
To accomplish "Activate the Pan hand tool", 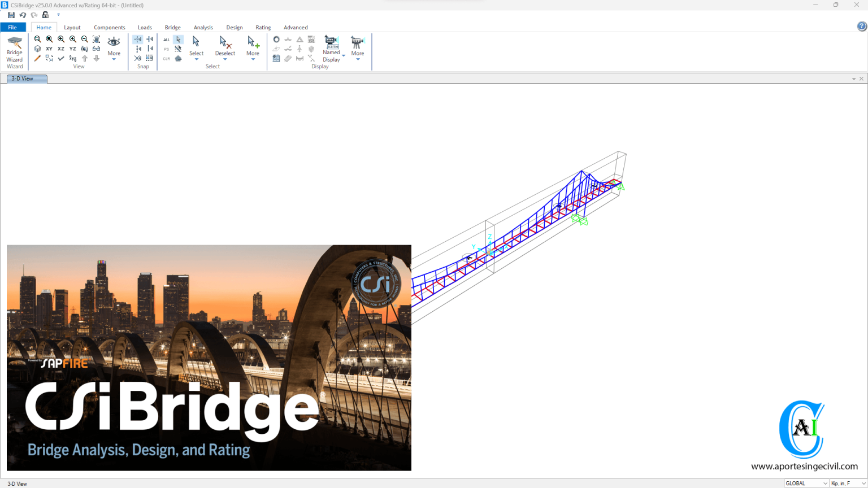I will (x=97, y=40).
